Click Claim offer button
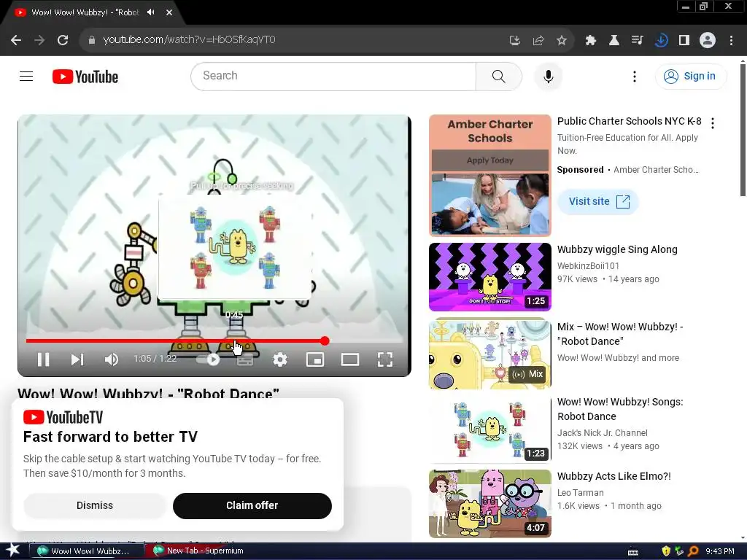The height and width of the screenshot is (560, 747). pyautogui.click(x=252, y=505)
